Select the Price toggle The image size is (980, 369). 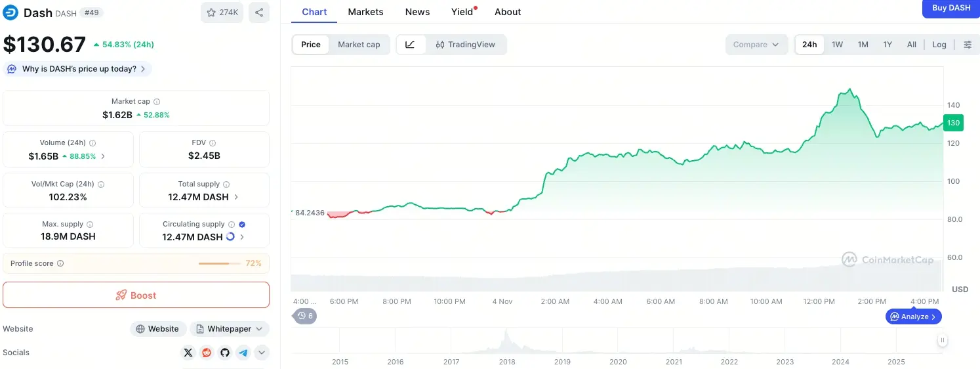coord(311,45)
